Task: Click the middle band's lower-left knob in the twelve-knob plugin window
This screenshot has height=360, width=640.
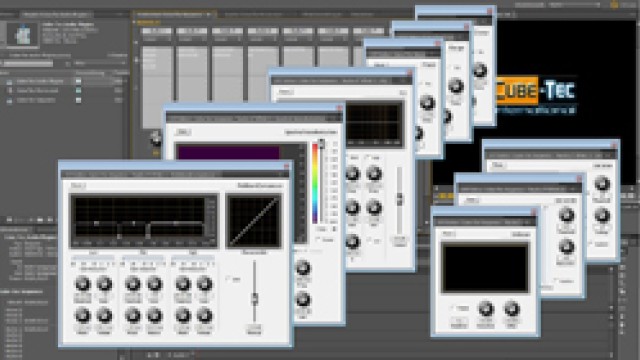Action: coord(132,315)
